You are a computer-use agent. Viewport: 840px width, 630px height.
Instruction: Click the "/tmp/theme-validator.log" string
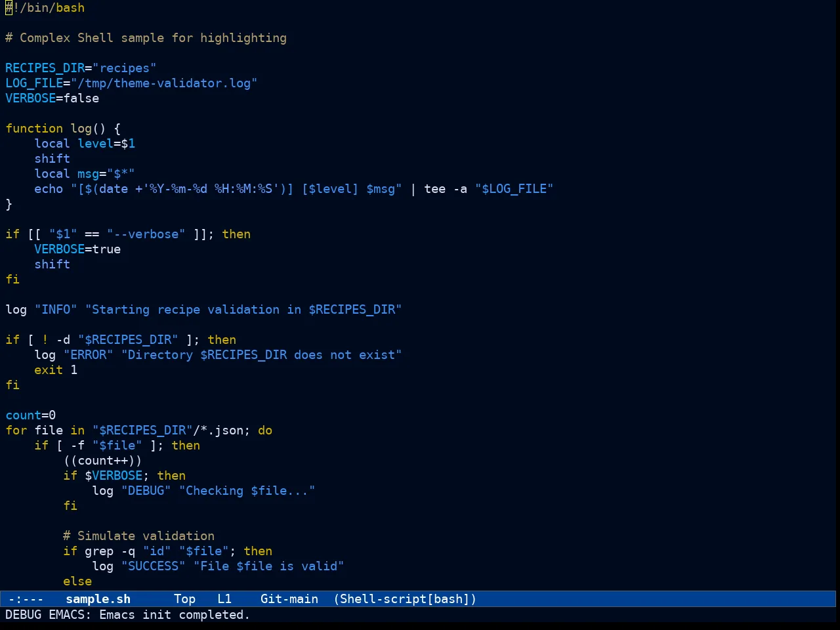[164, 83]
